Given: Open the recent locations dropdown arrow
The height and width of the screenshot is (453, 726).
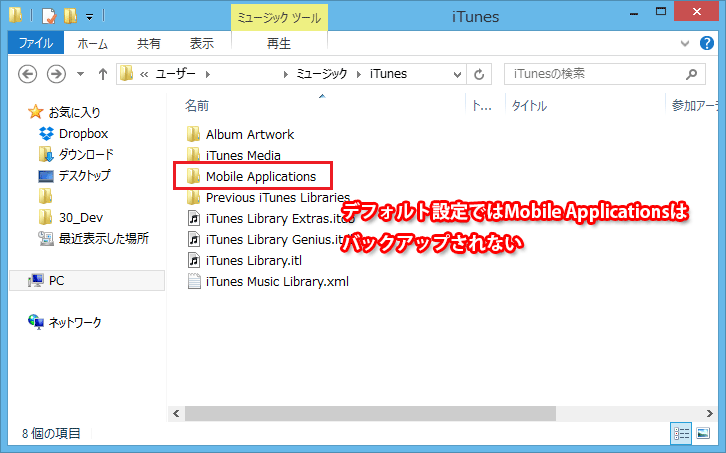Looking at the screenshot, I should (x=81, y=74).
